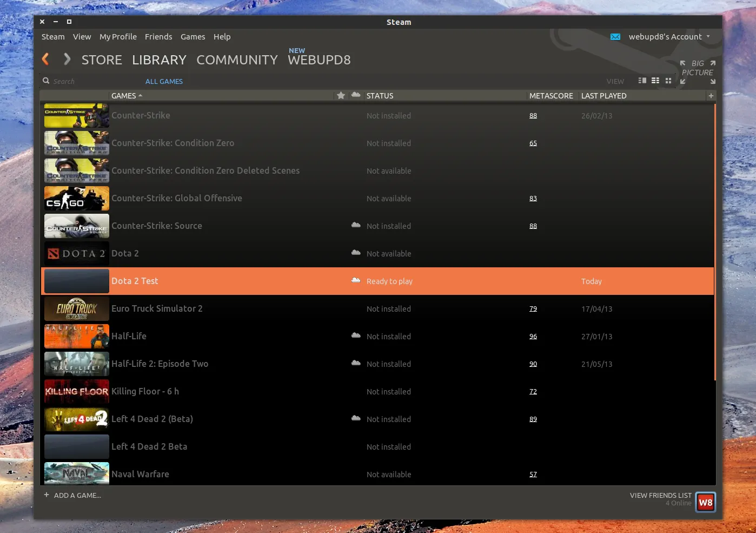Select the CS:GO game thumbnail

[x=77, y=198]
